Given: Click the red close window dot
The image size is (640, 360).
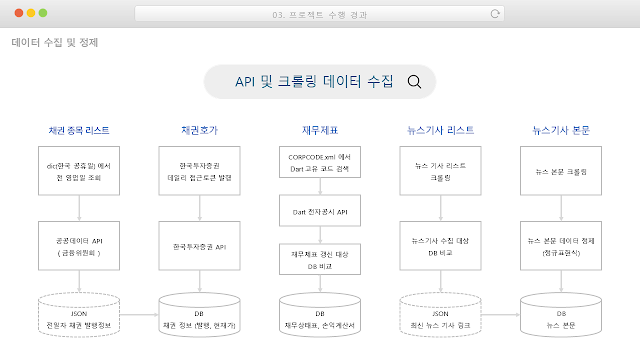Looking at the screenshot, I should (x=19, y=13).
